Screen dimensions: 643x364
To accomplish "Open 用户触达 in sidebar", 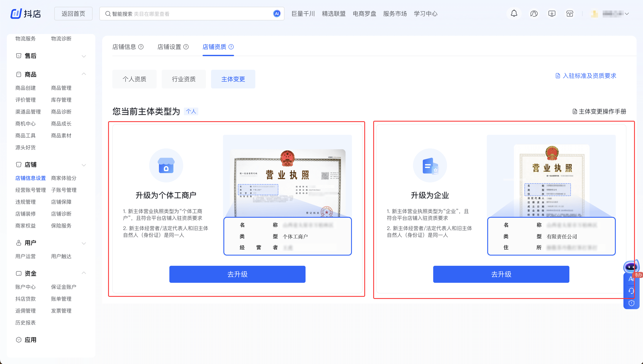I will [x=61, y=256].
